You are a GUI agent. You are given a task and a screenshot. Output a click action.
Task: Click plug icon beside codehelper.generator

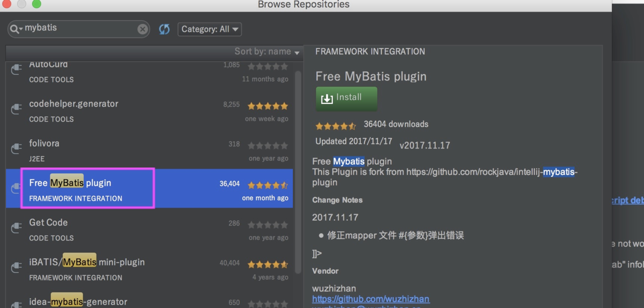pyautogui.click(x=17, y=109)
